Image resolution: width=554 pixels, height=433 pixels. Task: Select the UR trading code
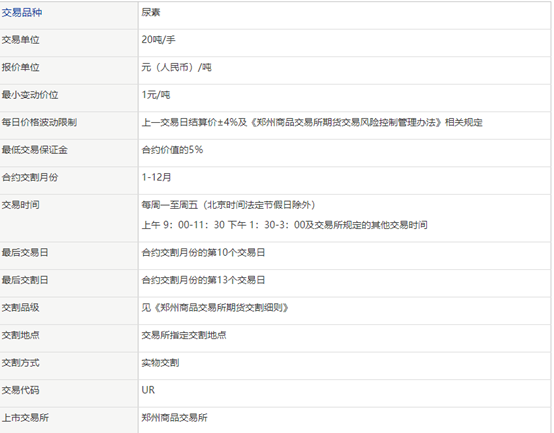148,390
